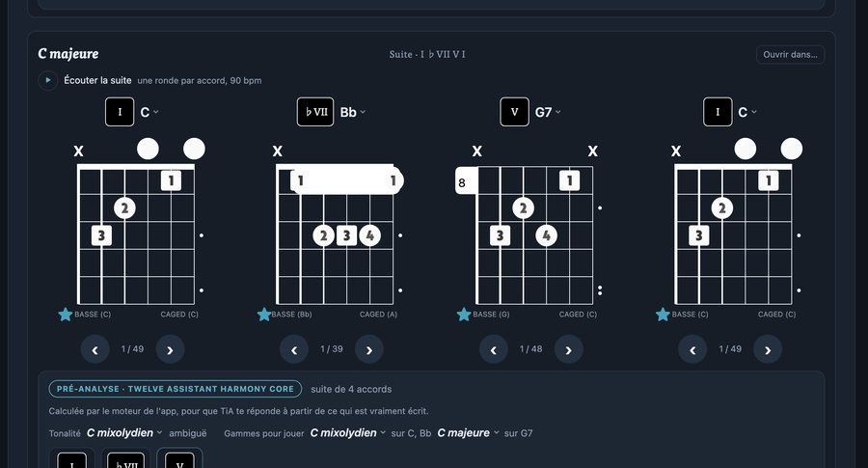Click the V degree badge above G7
Image resolution: width=868 pixels, height=468 pixels.
514,112
